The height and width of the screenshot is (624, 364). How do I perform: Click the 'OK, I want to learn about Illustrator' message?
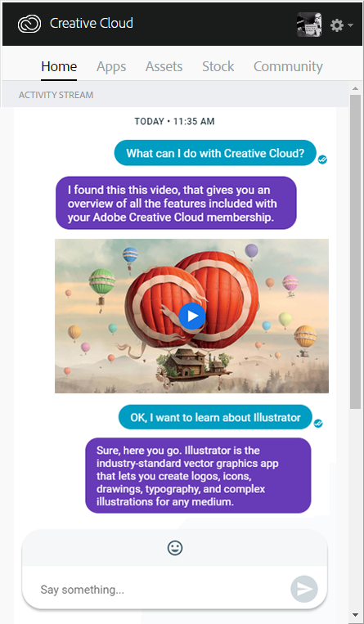[215, 417]
